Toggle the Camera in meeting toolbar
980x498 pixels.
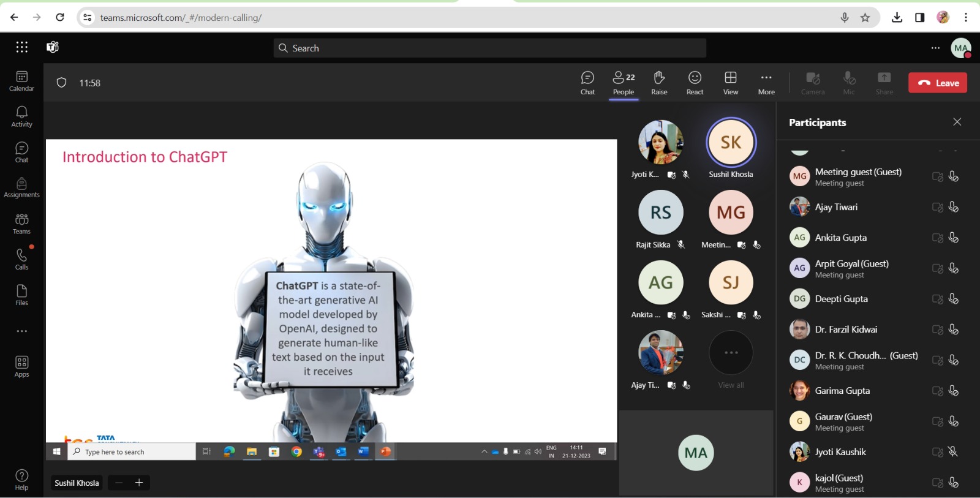[813, 83]
